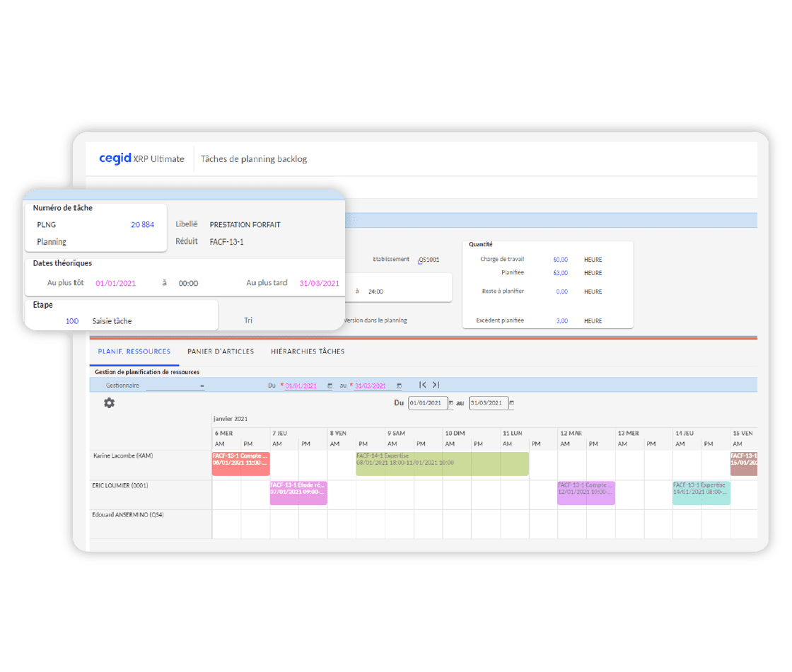Click the Cegid XRP Ultimate logo
792x672 pixels.
(x=141, y=158)
